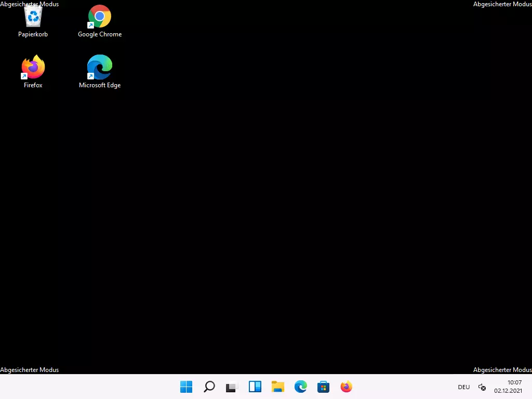Image resolution: width=532 pixels, height=399 pixels.
Task: Launch Microsoft Edge from the taskbar
Action: (x=300, y=387)
